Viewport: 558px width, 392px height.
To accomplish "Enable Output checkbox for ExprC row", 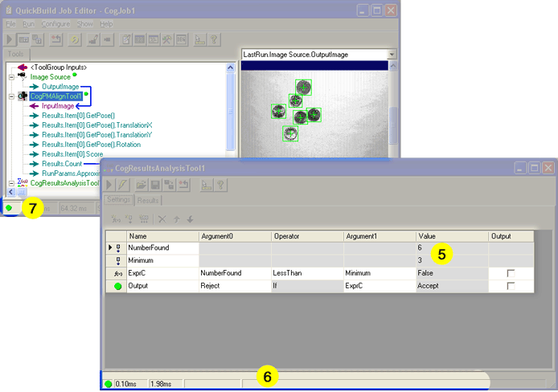I will 511,274.
